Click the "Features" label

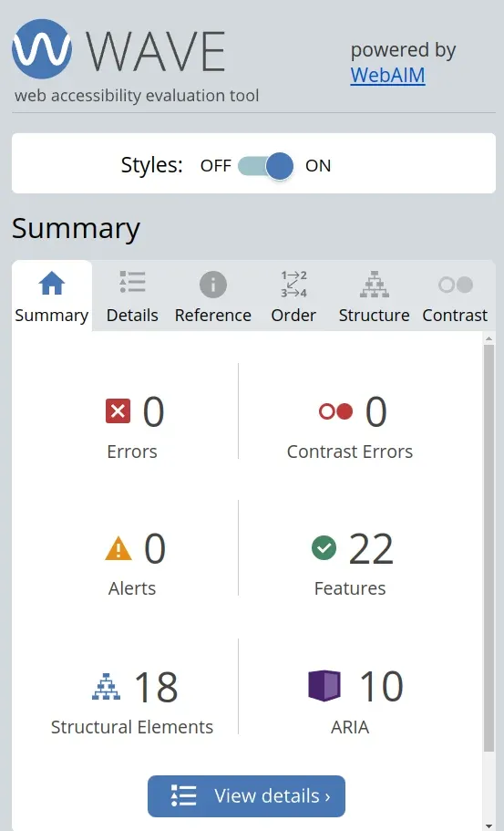coord(350,588)
